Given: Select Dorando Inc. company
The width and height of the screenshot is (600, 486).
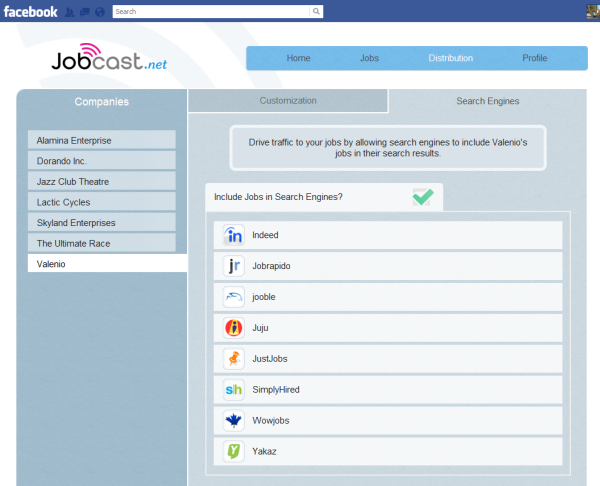Looking at the screenshot, I should coord(102,161).
